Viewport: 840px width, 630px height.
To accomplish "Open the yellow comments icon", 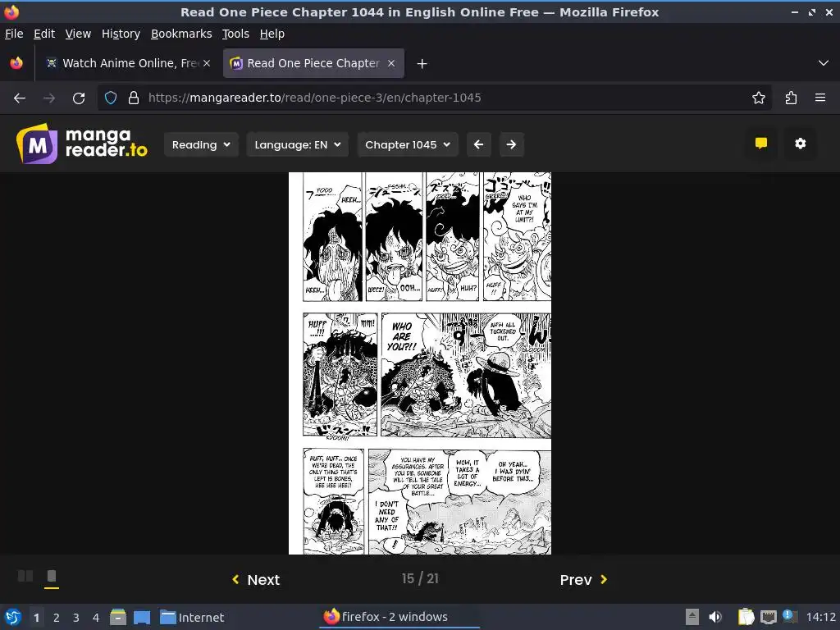I will (x=760, y=144).
